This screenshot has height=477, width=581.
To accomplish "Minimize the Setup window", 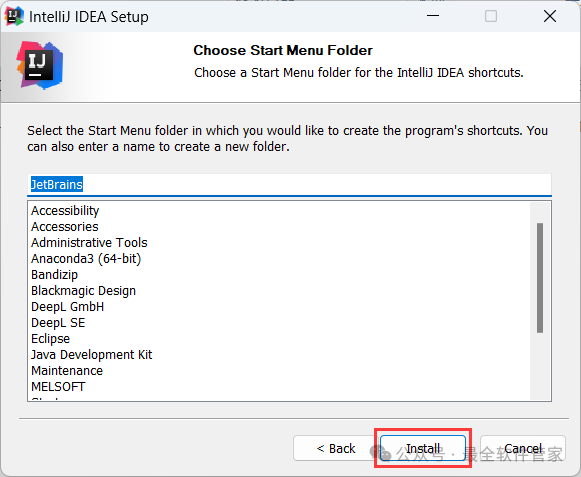I will [x=432, y=16].
